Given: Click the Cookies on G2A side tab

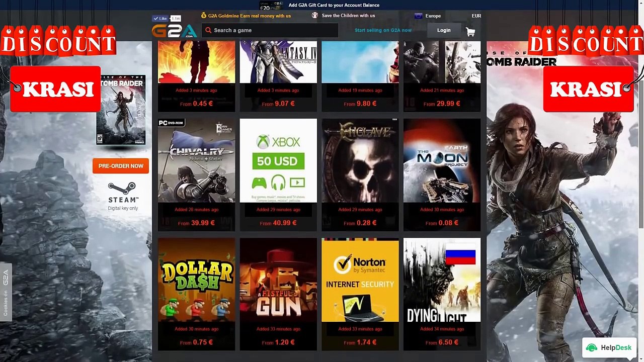Looking at the screenshot, I should click(6, 292).
